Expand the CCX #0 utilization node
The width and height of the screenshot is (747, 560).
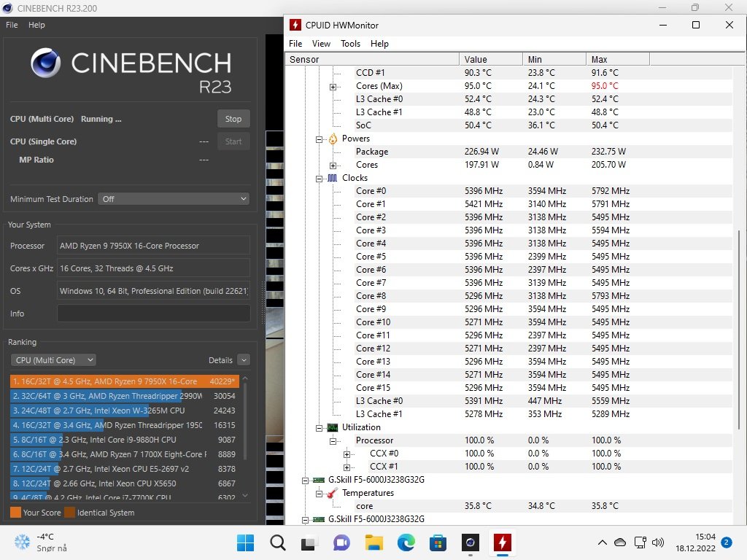point(347,454)
